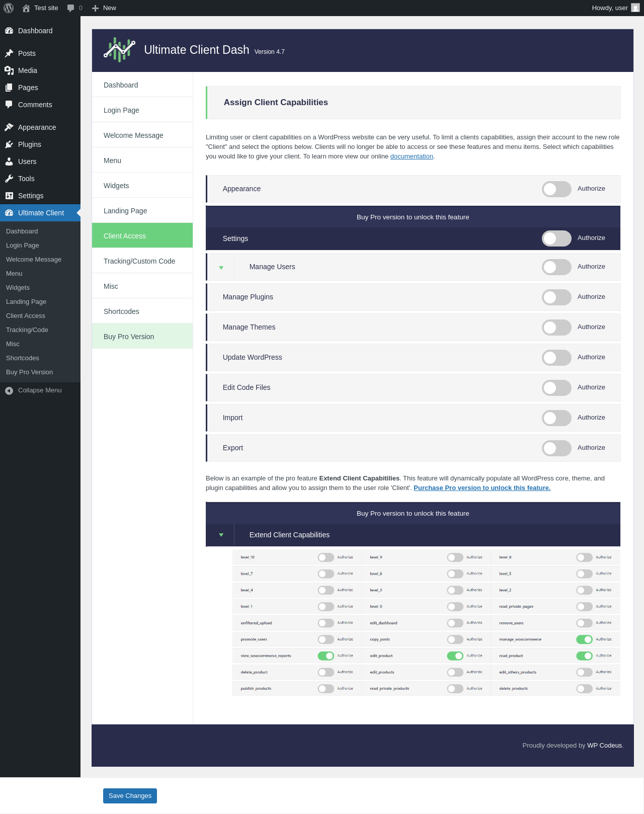
Task: Open the Tracking/Code submenu item in sidebar
Action: pos(27,330)
